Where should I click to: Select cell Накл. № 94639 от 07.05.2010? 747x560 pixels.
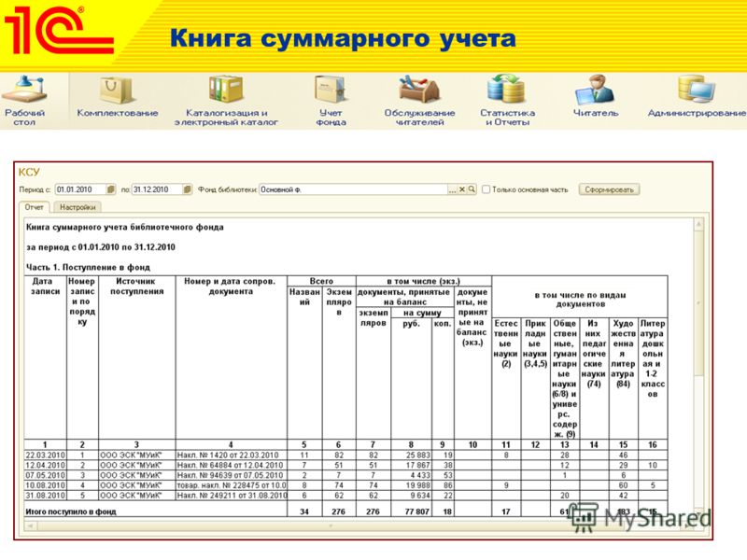[231, 475]
